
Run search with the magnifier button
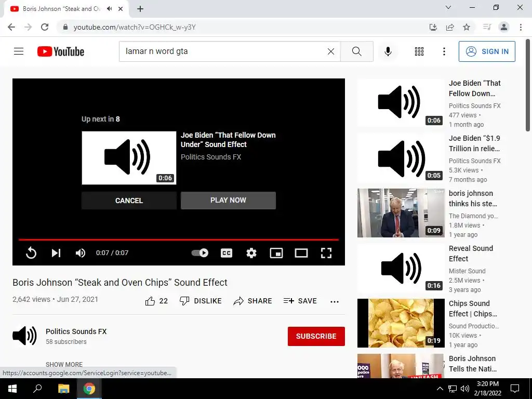click(x=356, y=51)
